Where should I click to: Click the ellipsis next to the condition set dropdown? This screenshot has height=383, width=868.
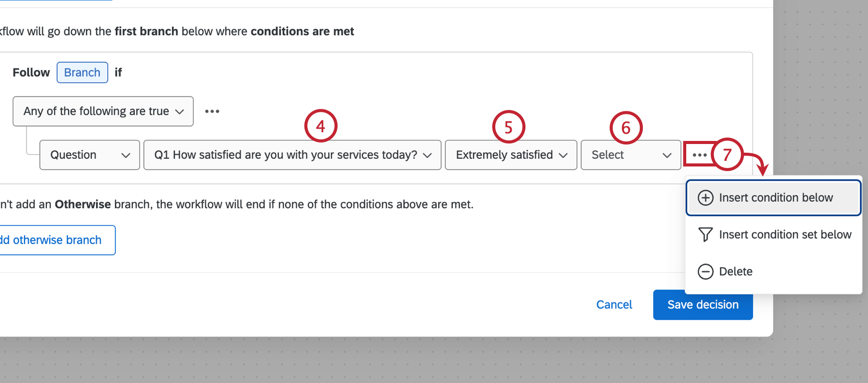click(212, 111)
